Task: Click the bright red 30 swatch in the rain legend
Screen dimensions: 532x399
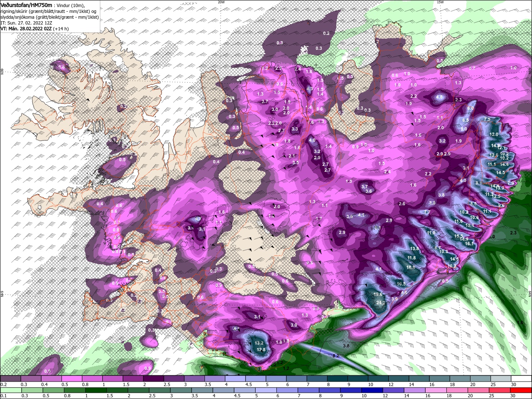Action: [x=521, y=390]
